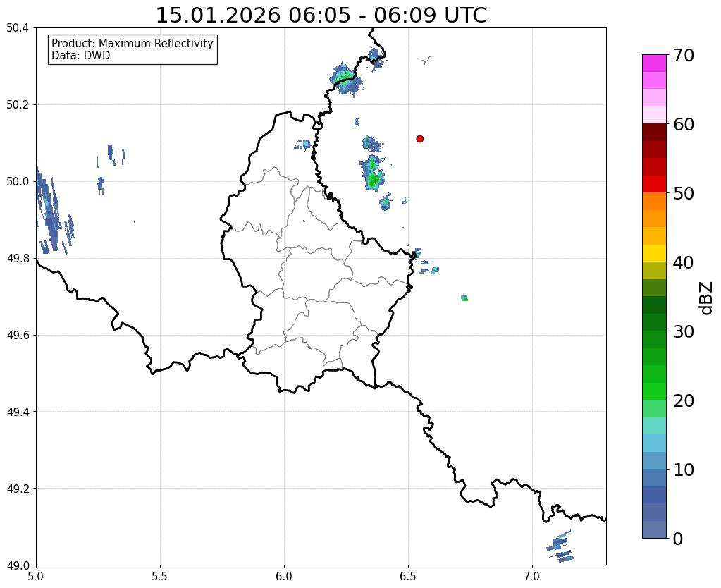Click the orange 50 dBZ color band

click(654, 201)
